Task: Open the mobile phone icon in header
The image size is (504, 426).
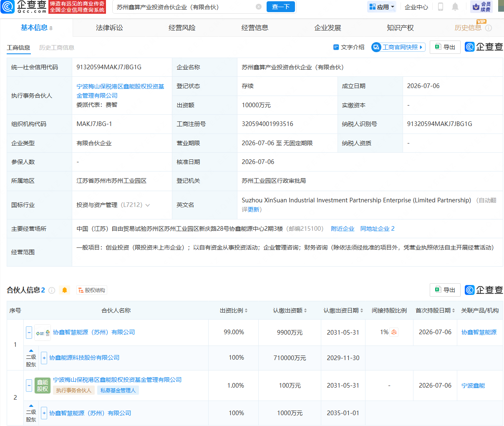Action: (x=441, y=7)
